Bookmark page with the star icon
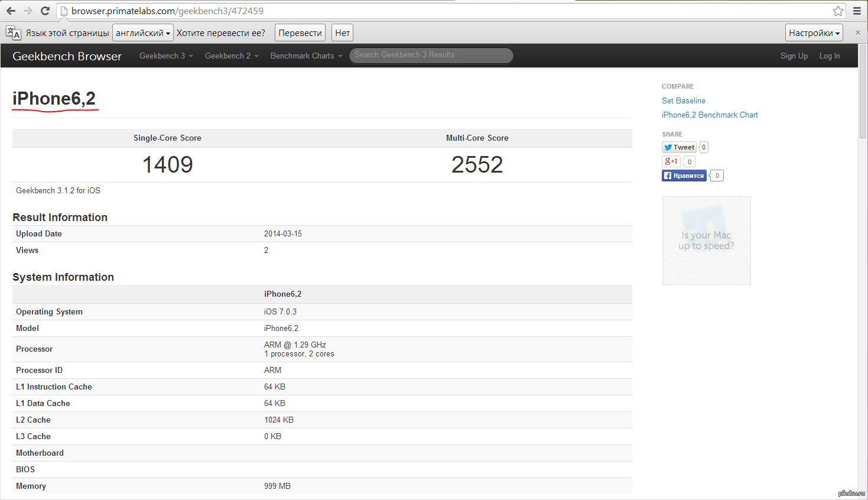 [x=838, y=11]
